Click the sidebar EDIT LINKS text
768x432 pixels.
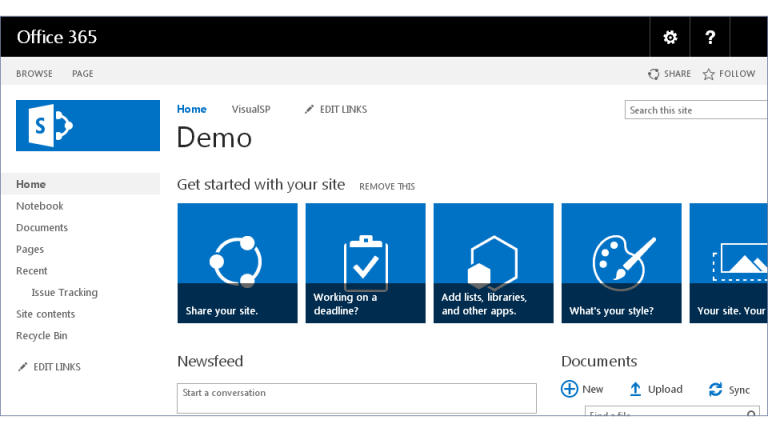(x=57, y=367)
